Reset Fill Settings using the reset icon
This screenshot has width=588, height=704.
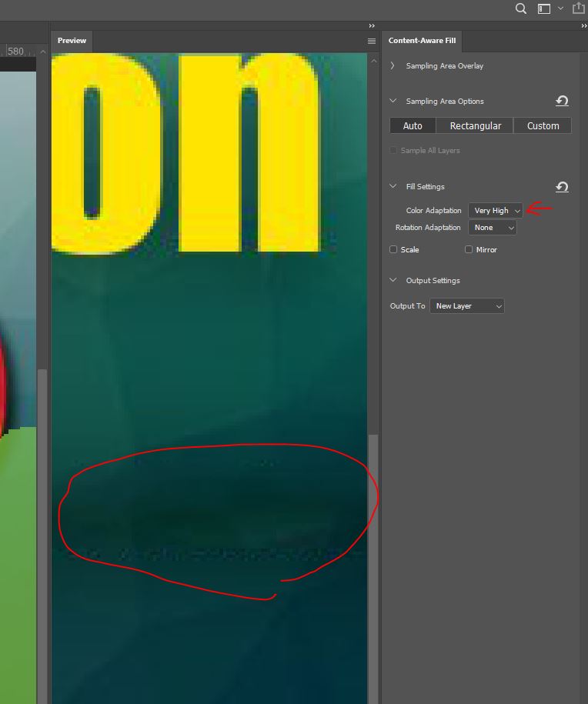pyautogui.click(x=562, y=187)
